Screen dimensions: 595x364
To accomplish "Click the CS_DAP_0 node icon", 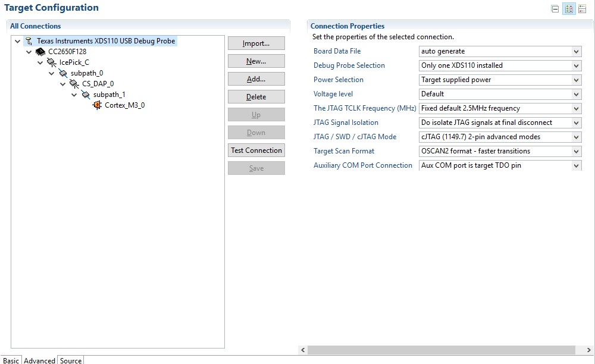I will (74, 84).
